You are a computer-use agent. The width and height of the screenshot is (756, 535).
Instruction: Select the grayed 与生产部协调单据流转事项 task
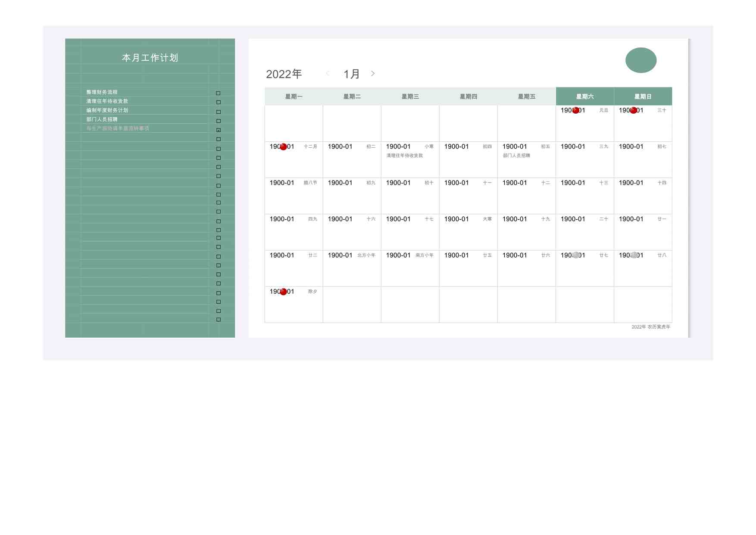(x=118, y=128)
